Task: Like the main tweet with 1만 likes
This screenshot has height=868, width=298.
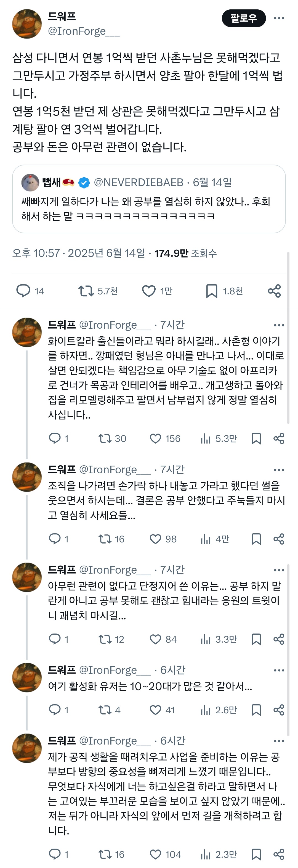Action: [148, 291]
